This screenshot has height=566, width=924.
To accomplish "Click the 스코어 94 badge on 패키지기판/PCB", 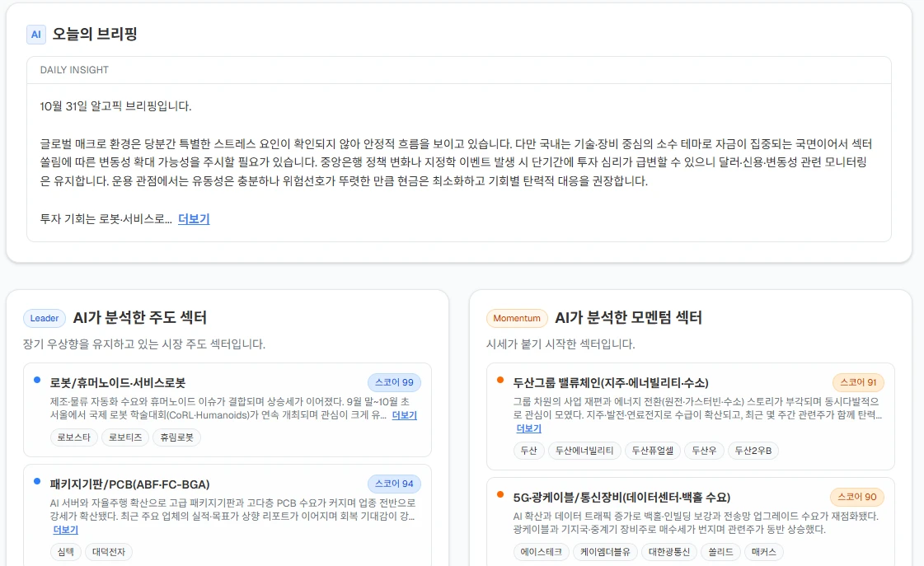I will [394, 484].
